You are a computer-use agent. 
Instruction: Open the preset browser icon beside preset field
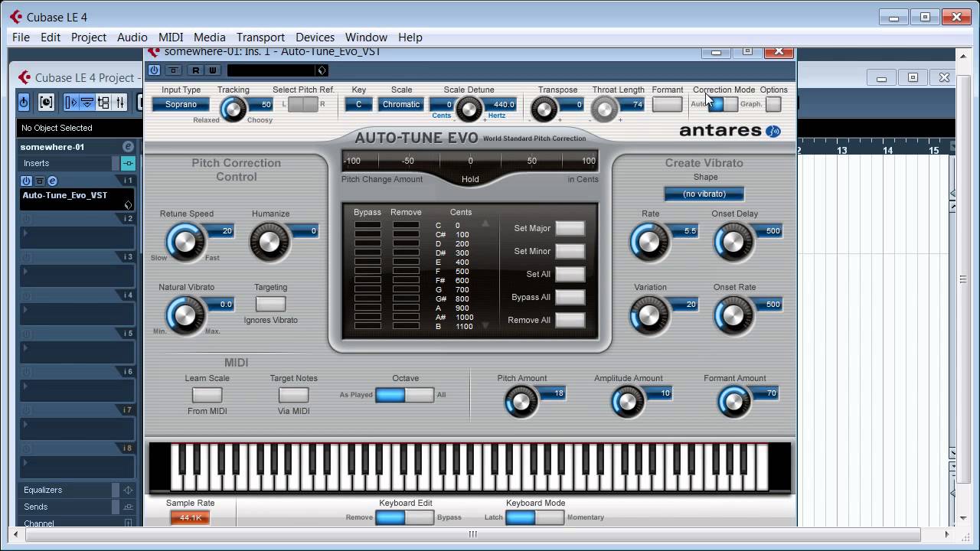pyautogui.click(x=322, y=70)
